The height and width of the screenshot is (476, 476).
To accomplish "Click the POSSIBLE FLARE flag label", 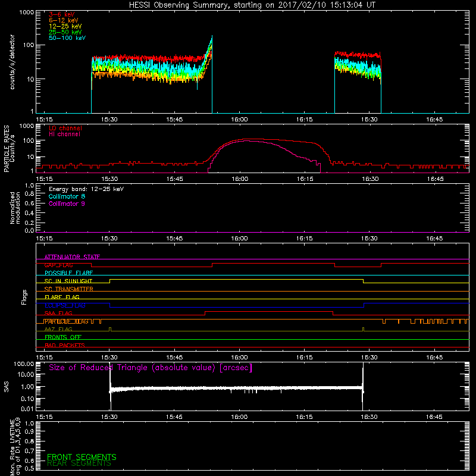I will tap(68, 273).
